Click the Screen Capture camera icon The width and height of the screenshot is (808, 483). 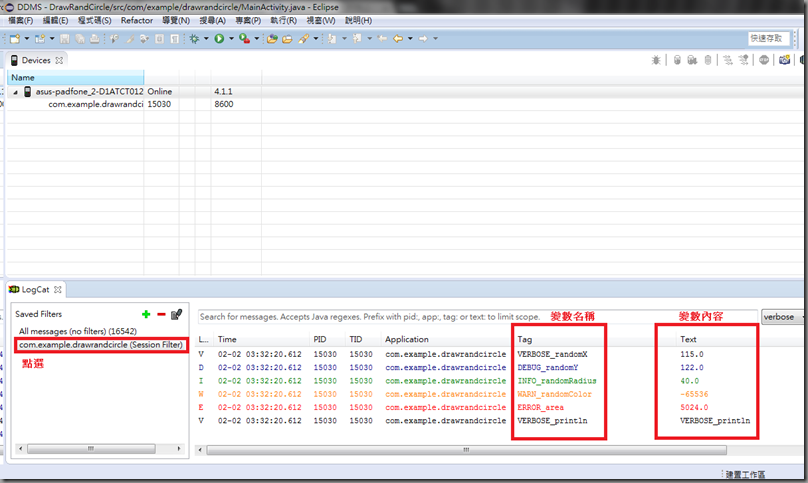pyautogui.click(x=784, y=60)
